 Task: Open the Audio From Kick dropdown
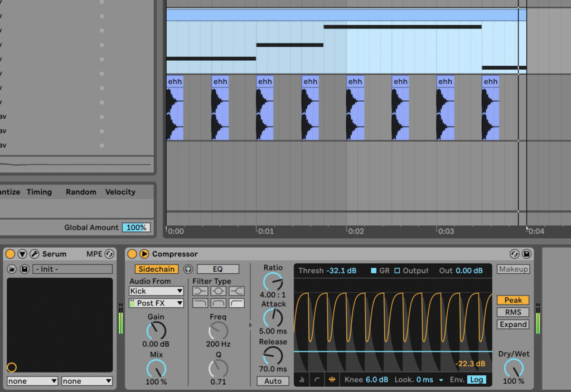156,291
